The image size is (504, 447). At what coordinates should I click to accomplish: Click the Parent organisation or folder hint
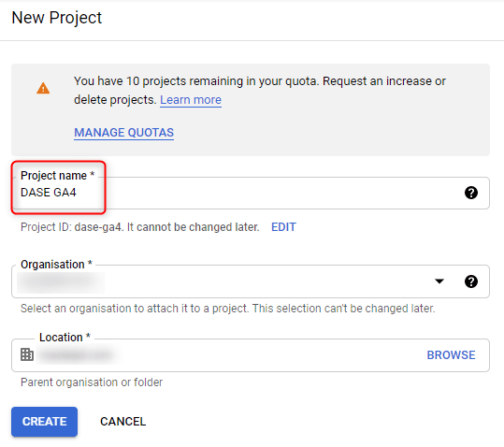92,382
